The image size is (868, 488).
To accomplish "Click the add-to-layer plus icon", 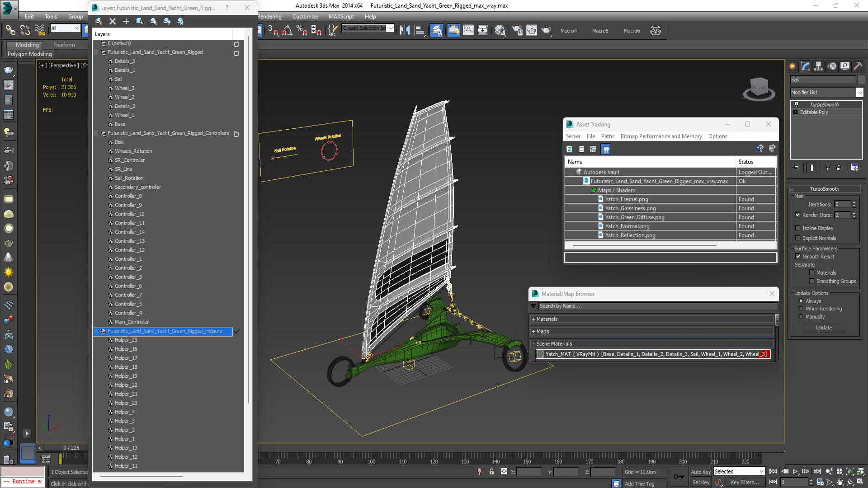I will [x=126, y=21].
